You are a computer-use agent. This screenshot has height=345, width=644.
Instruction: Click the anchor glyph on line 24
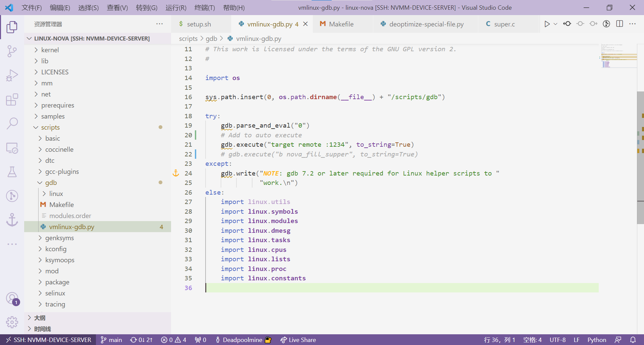tap(176, 173)
